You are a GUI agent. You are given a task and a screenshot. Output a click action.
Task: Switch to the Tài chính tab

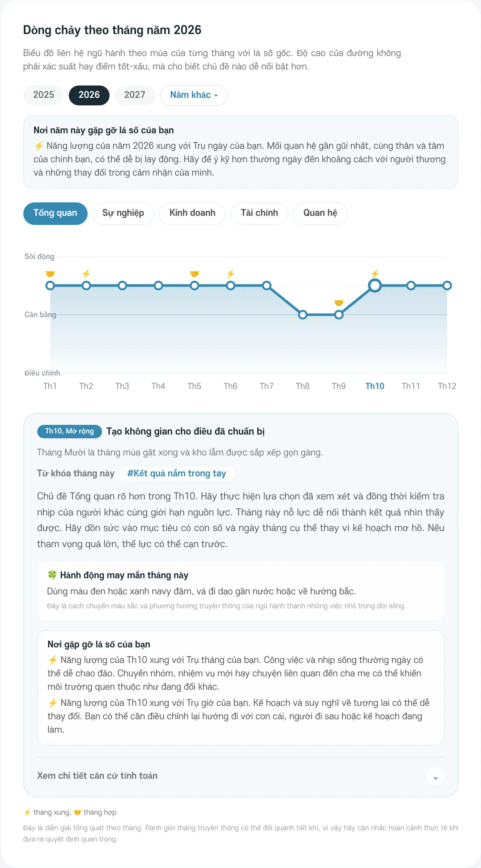(259, 213)
